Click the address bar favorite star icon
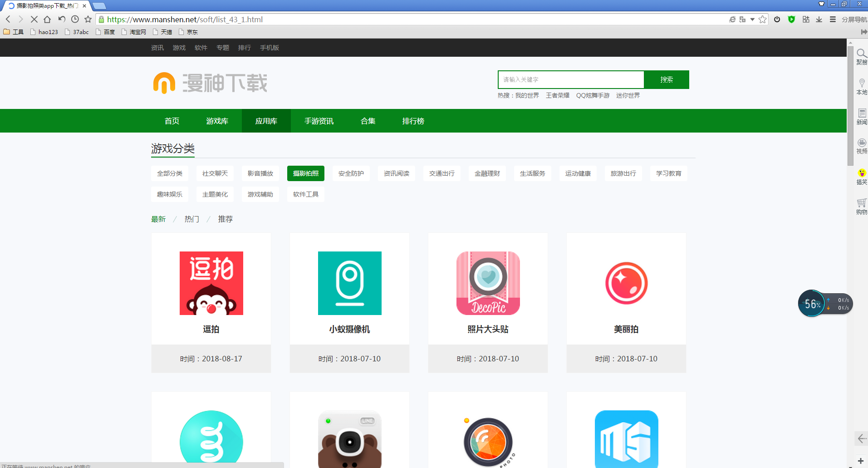868x468 pixels. tap(763, 20)
